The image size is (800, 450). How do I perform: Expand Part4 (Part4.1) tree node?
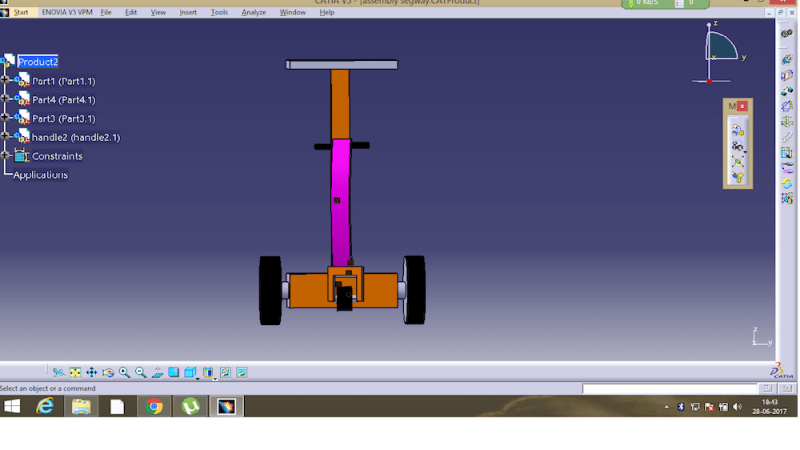pyautogui.click(x=5, y=98)
